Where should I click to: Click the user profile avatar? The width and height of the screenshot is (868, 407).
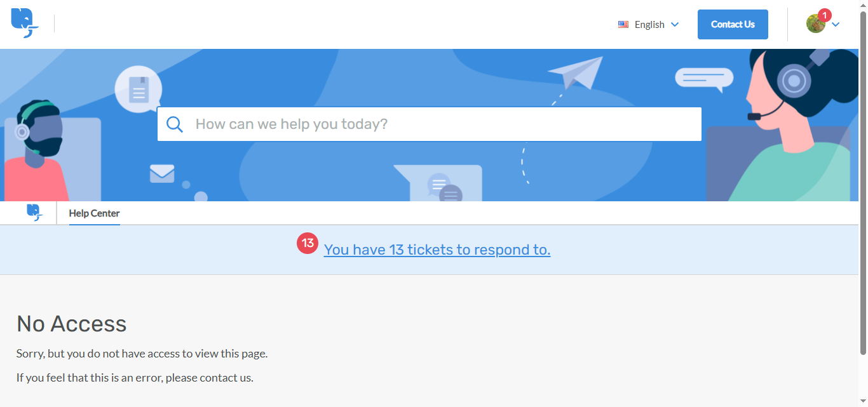pyautogui.click(x=815, y=24)
